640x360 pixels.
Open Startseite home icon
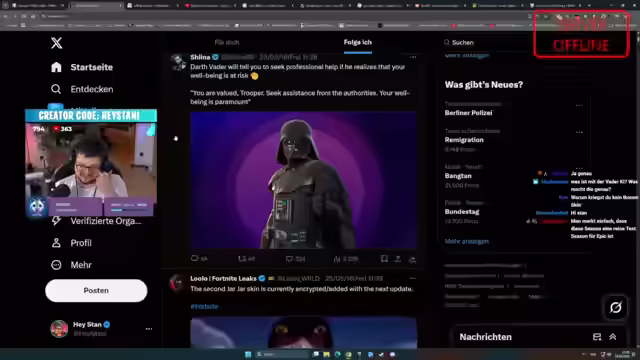point(56,67)
